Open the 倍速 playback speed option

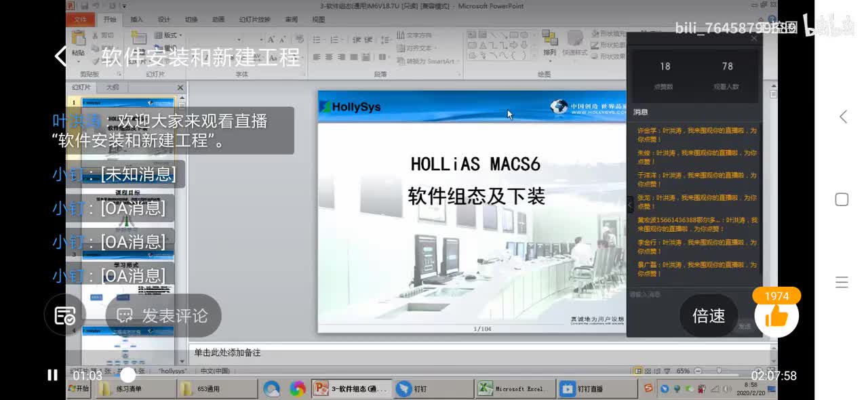click(x=709, y=316)
